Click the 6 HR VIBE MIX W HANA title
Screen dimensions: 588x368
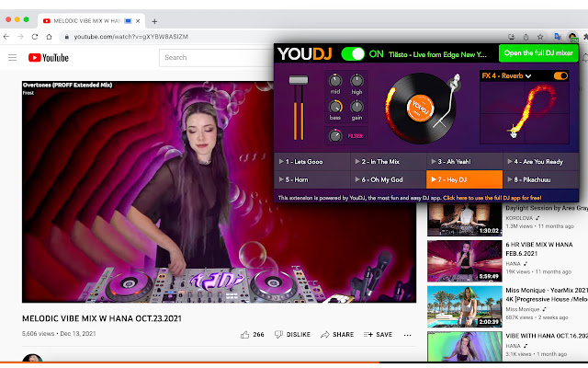539,249
